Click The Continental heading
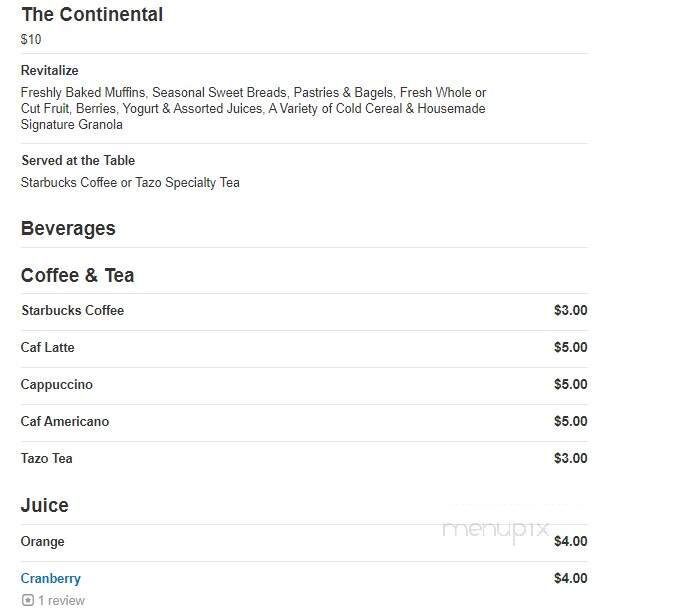This screenshot has height=612, width=675. click(x=92, y=14)
